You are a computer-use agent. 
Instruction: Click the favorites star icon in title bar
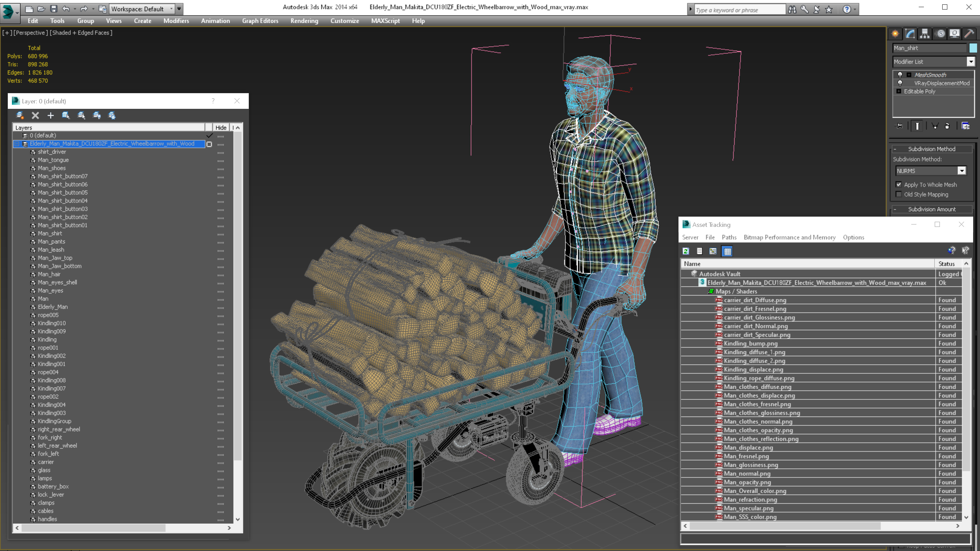click(x=829, y=9)
